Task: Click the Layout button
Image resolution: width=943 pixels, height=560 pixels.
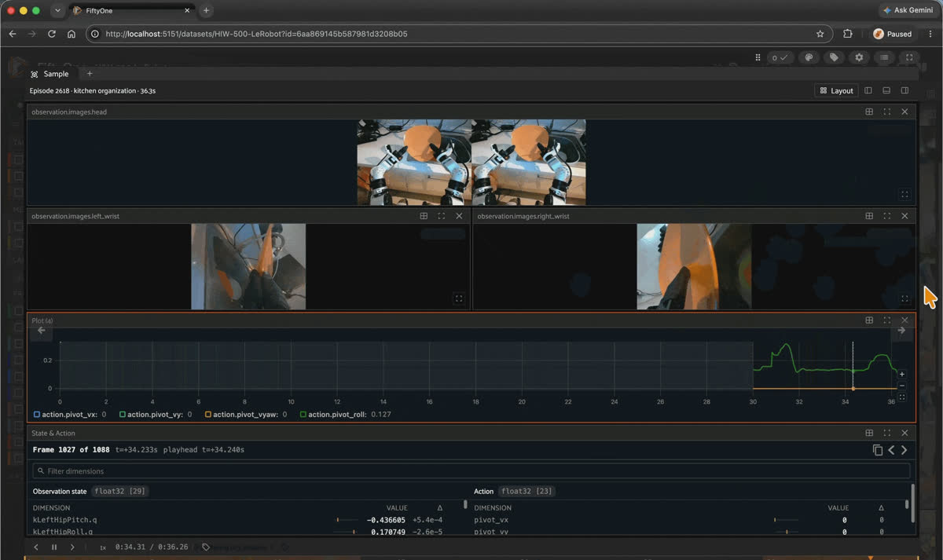Action: [x=836, y=90]
